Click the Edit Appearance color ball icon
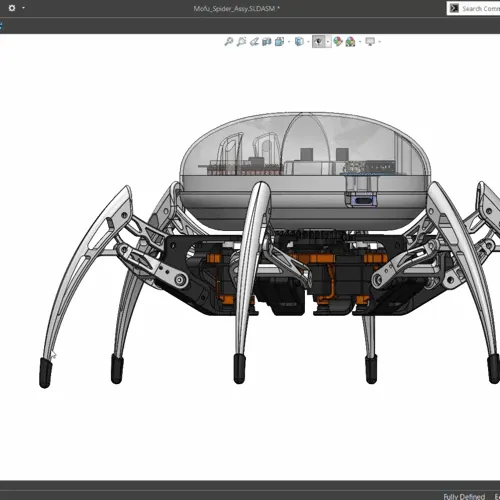Image resolution: width=500 pixels, height=500 pixels. (338, 42)
